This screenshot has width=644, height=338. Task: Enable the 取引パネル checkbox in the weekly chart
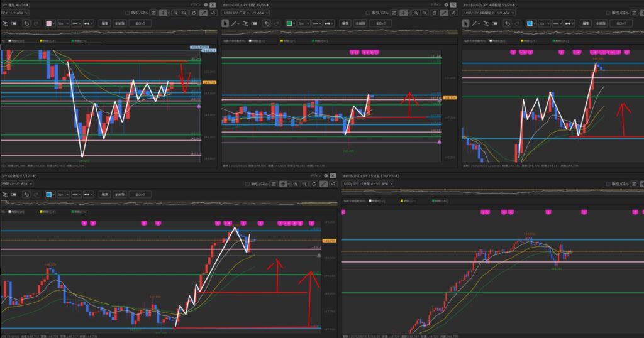pos(128,13)
